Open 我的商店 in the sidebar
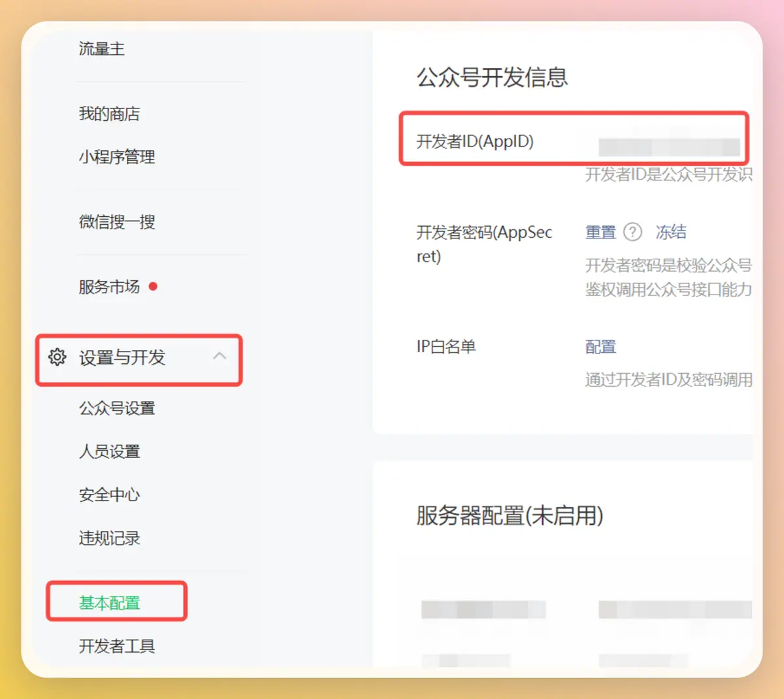 tap(110, 114)
